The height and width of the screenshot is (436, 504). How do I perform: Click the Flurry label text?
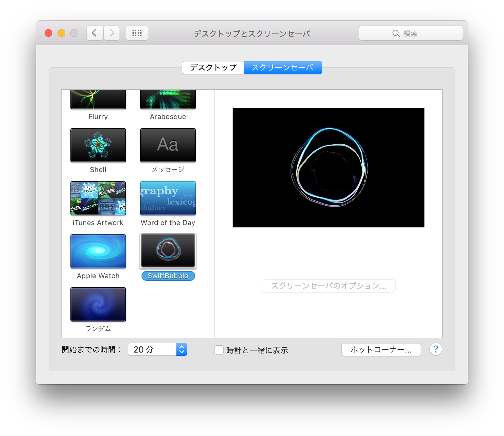98,117
